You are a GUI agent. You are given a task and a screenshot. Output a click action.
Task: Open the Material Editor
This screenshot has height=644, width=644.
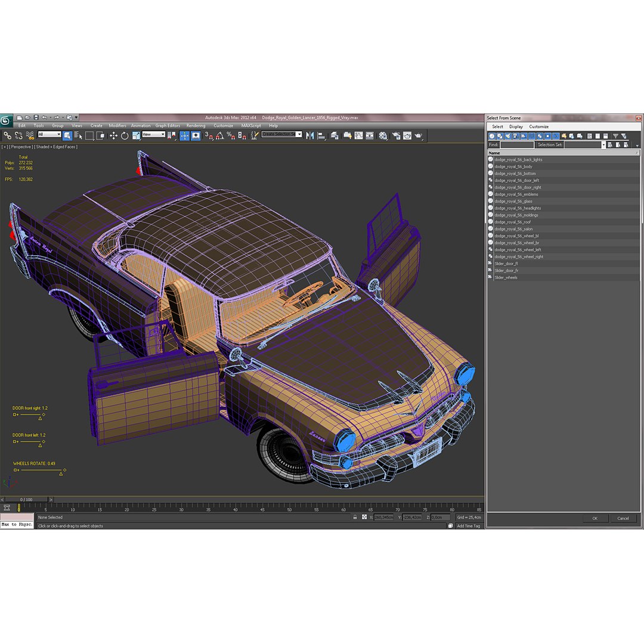pos(383,135)
